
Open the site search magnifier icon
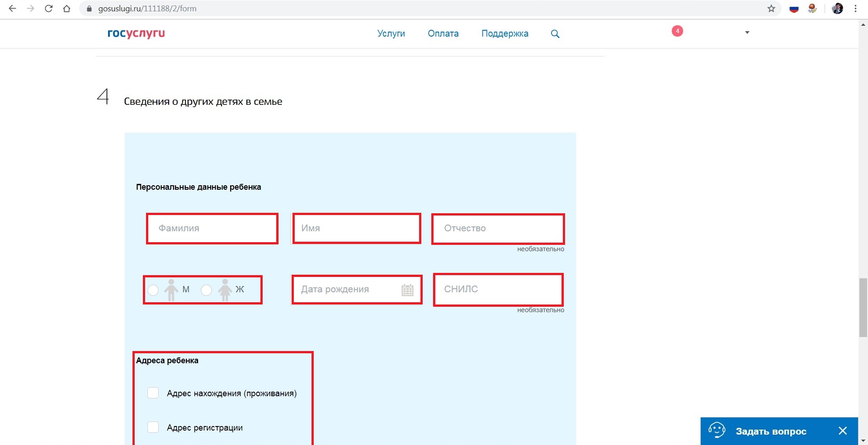[555, 34]
